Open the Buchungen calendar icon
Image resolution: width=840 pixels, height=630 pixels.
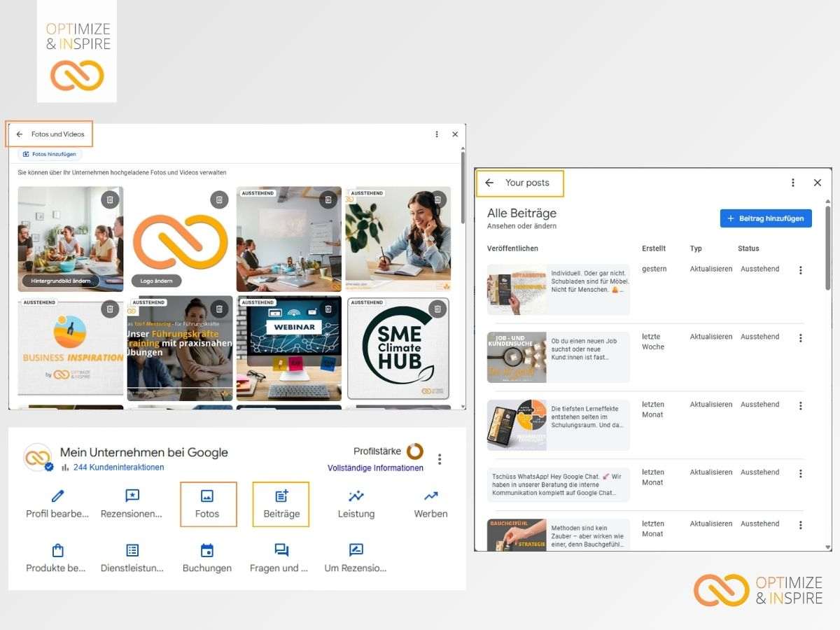point(206,550)
